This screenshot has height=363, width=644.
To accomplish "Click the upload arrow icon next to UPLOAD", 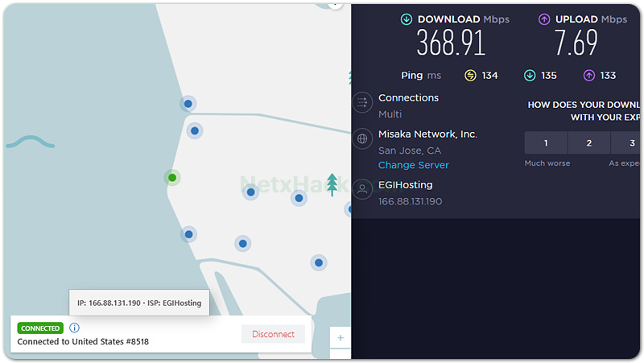I will (x=544, y=19).
